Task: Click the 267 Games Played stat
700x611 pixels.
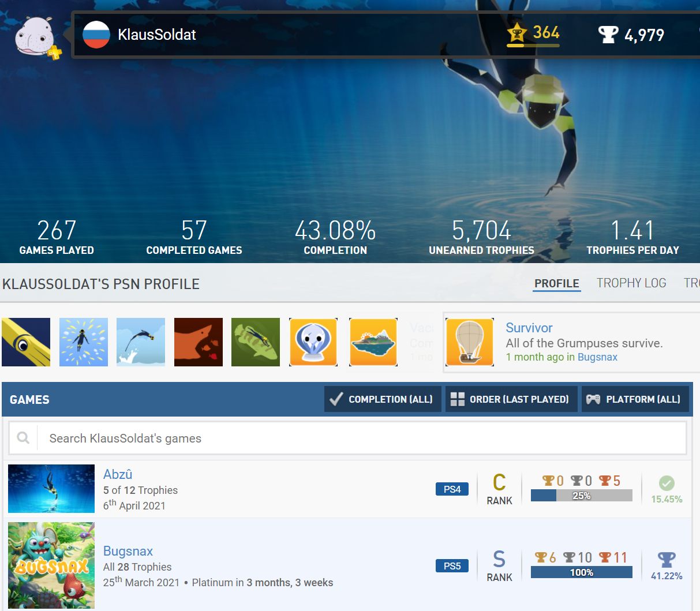Action: [x=57, y=237]
